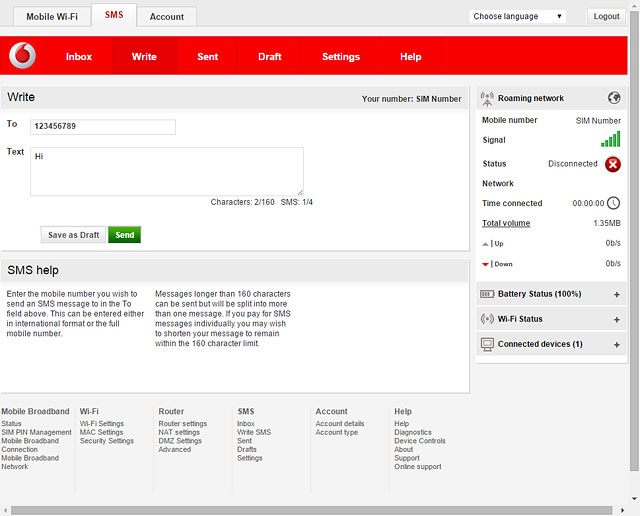Open the Inbox menu item
This screenshot has width=640, height=516.
pyautogui.click(x=79, y=57)
